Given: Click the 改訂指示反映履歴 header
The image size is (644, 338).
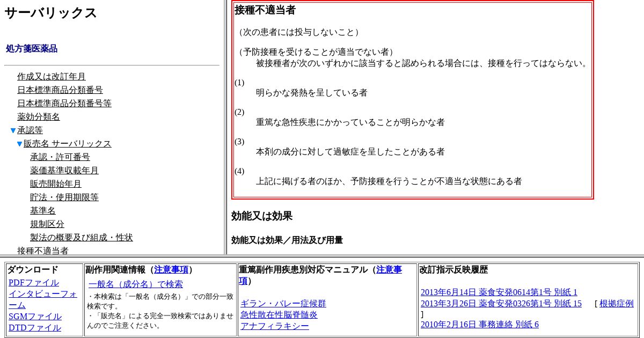Looking at the screenshot, I should tap(453, 270).
